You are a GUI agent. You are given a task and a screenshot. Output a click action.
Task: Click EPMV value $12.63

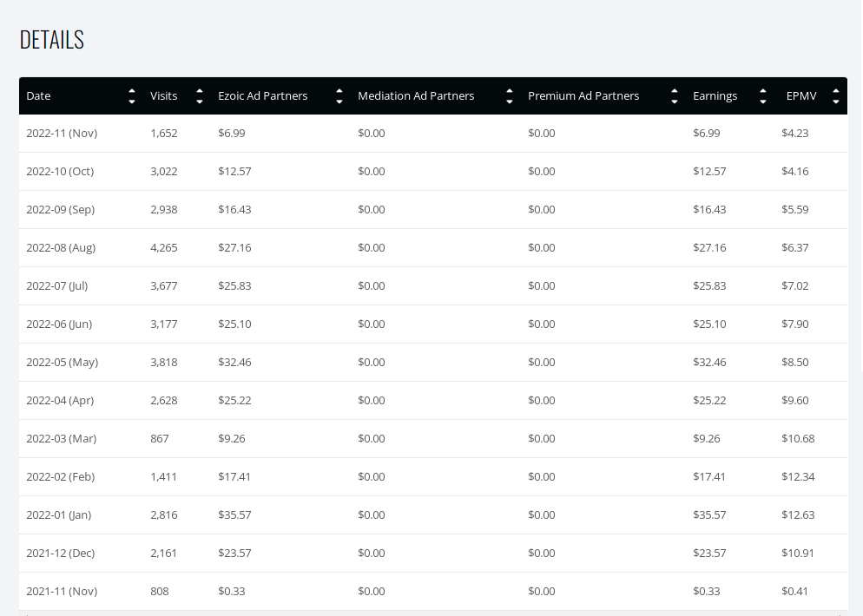pyautogui.click(x=798, y=514)
